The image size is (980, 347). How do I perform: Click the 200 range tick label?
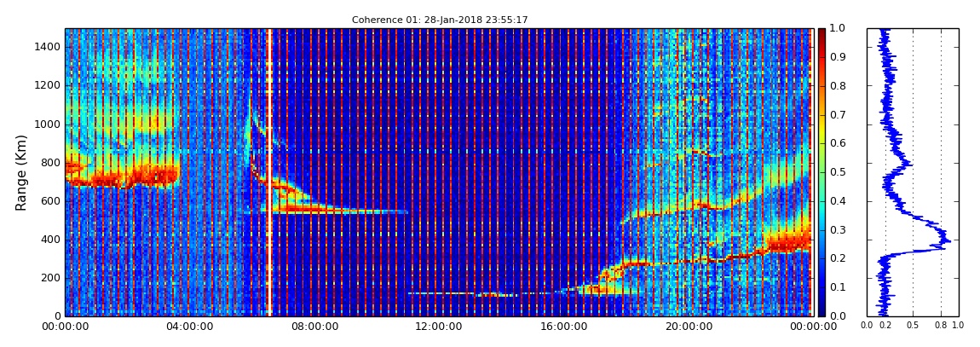pos(50,278)
